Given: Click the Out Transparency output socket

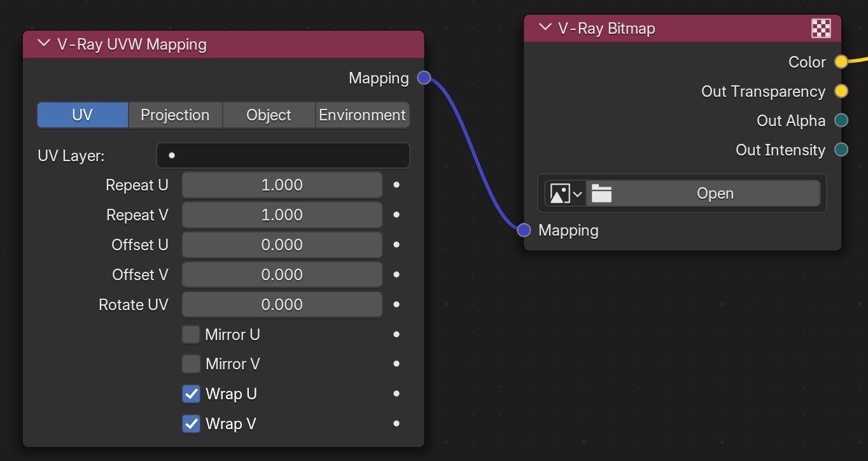Looking at the screenshot, I should point(841,91).
